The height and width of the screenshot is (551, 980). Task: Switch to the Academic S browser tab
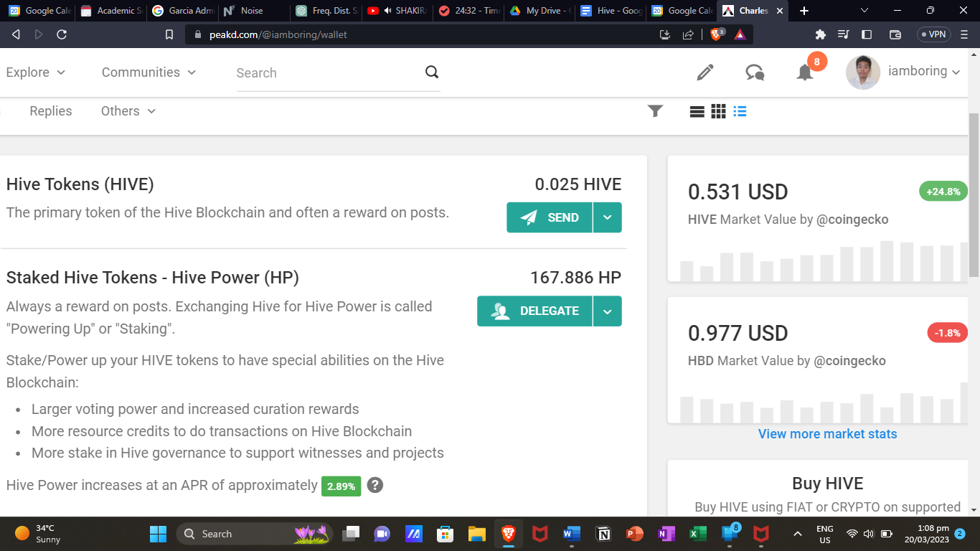tap(110, 11)
